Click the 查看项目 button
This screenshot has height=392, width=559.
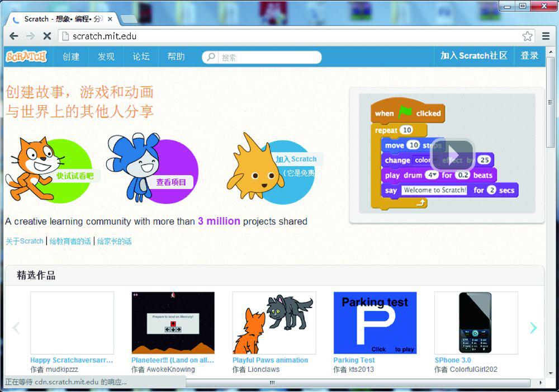coord(171,182)
